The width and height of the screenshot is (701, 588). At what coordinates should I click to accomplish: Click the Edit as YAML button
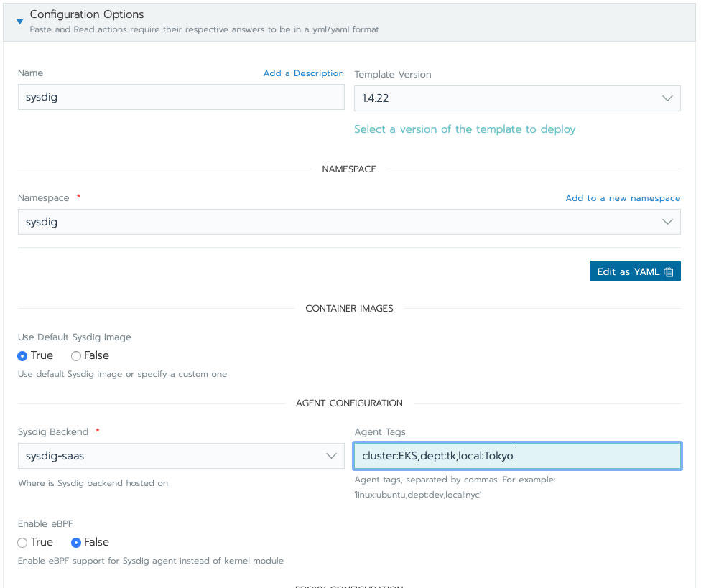635,271
